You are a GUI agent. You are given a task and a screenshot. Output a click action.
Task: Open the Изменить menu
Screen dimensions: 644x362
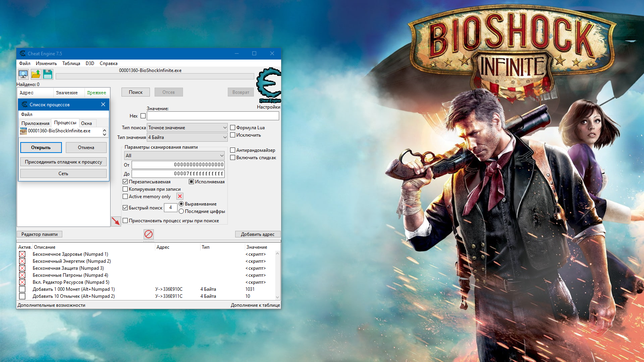[46, 63]
